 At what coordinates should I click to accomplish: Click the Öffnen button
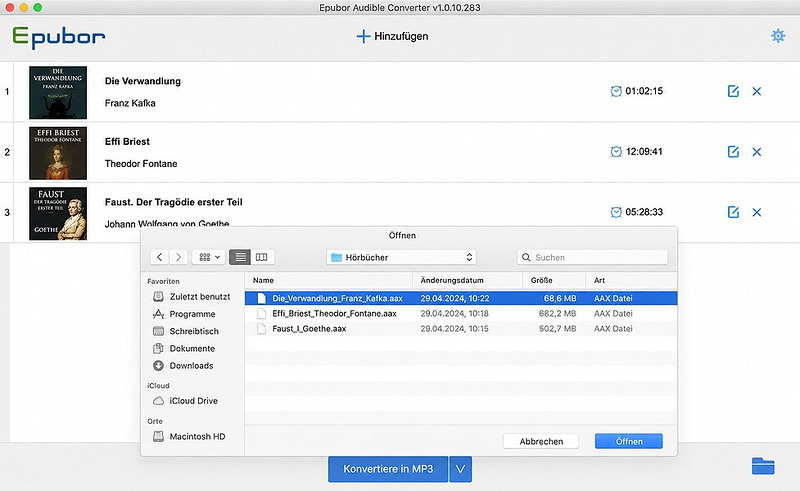coord(629,441)
